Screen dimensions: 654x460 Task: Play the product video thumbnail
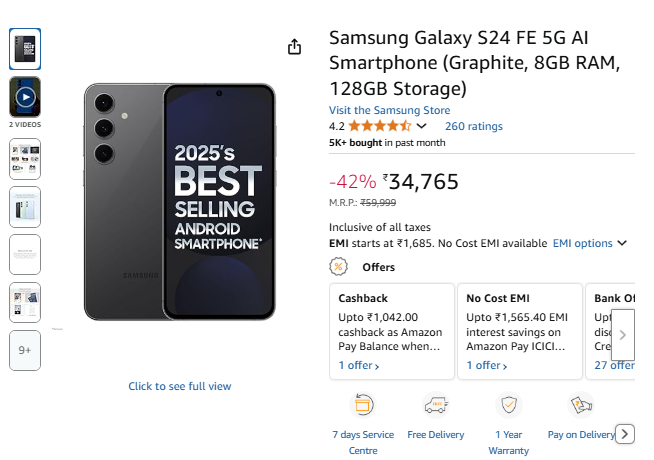point(25,98)
